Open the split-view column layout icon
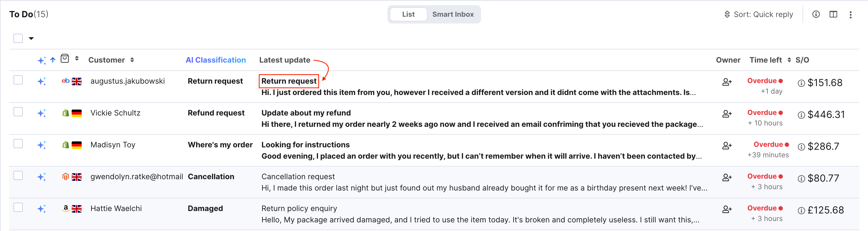 833,14
